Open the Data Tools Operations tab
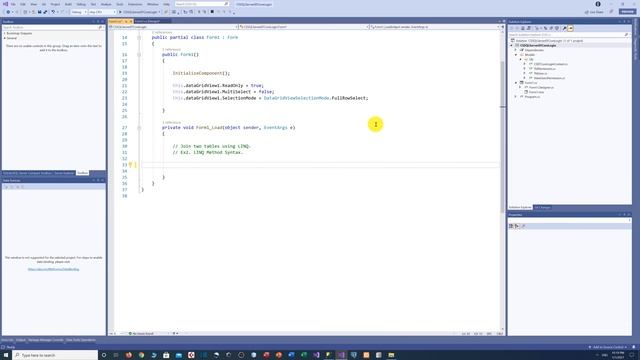640x360 pixels. tap(81, 340)
